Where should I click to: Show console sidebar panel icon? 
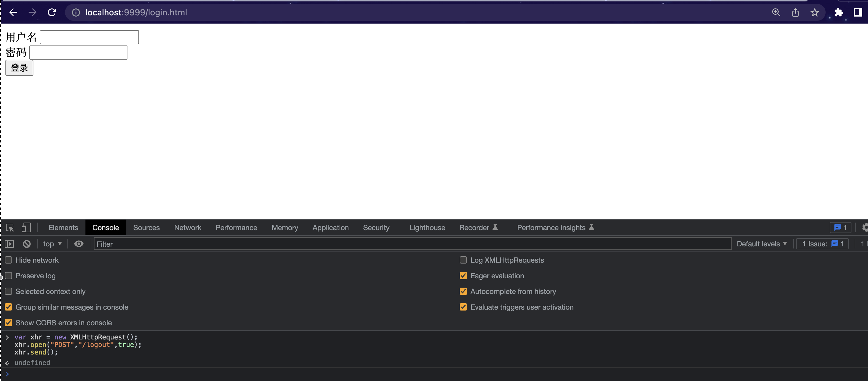pyautogui.click(x=9, y=244)
